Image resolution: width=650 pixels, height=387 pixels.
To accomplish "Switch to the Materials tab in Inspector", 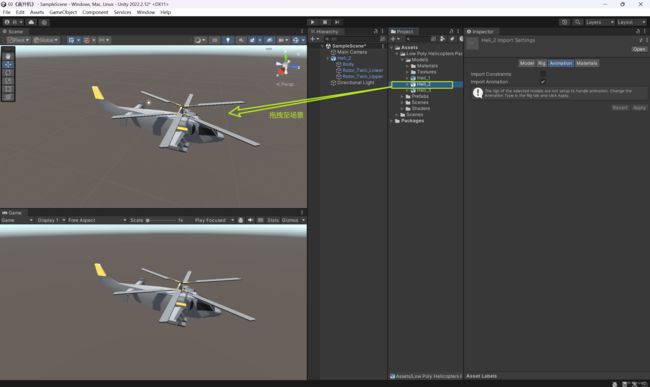I will (587, 63).
